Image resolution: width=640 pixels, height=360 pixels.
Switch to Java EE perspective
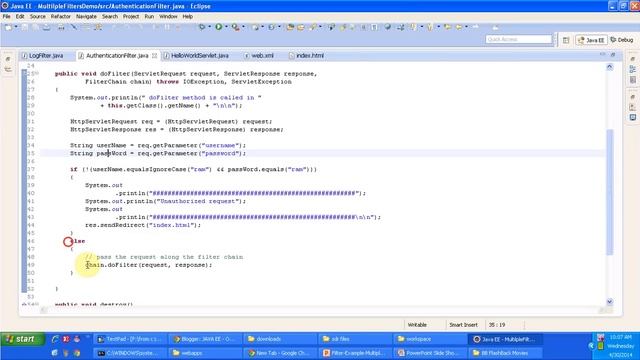pos(591,40)
